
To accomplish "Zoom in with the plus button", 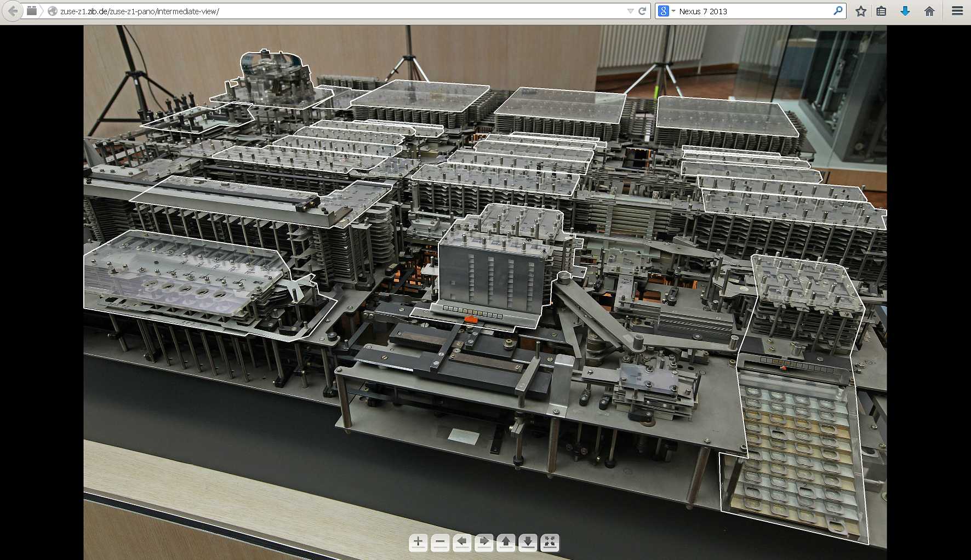I will (418, 542).
